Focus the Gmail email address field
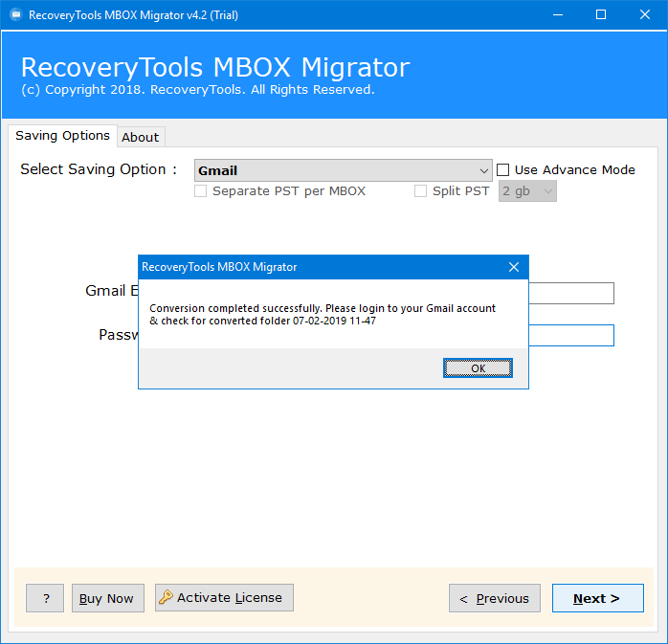The width and height of the screenshot is (668, 644). coord(571,293)
